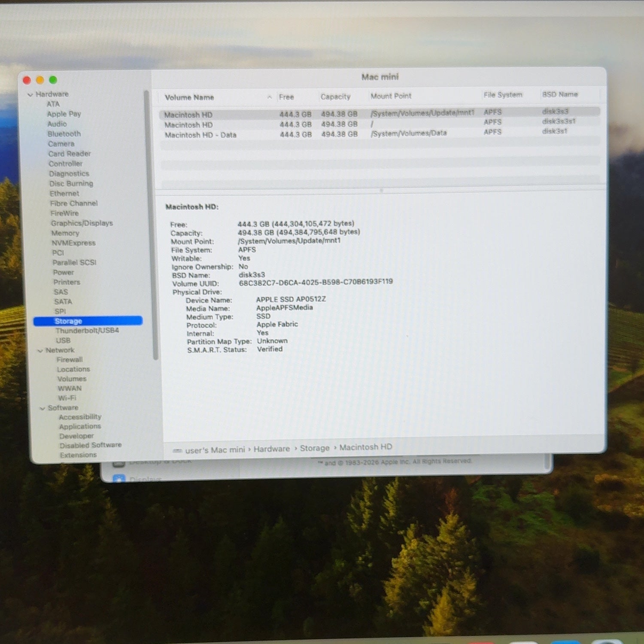Select the second Macintosh HD row mounted at /
Screen dimensions: 644x644
(380, 125)
